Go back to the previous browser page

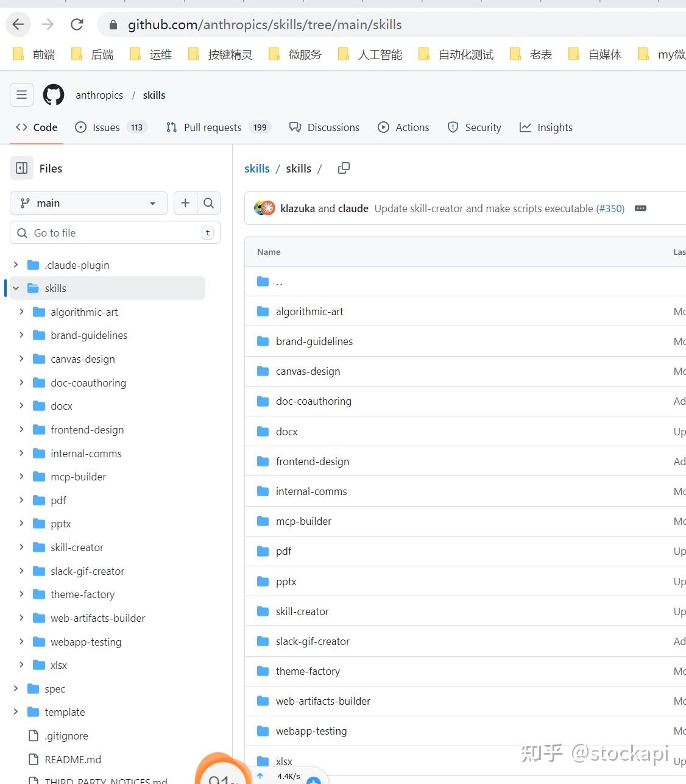(18, 24)
